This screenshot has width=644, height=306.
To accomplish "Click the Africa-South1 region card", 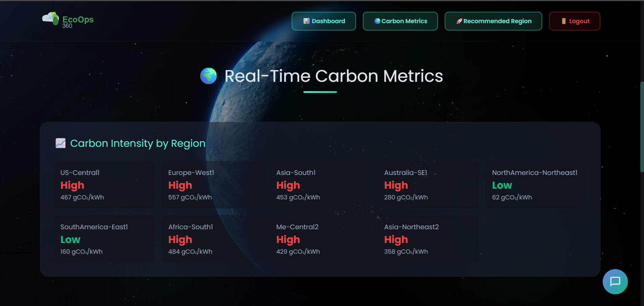I will 212,239.
